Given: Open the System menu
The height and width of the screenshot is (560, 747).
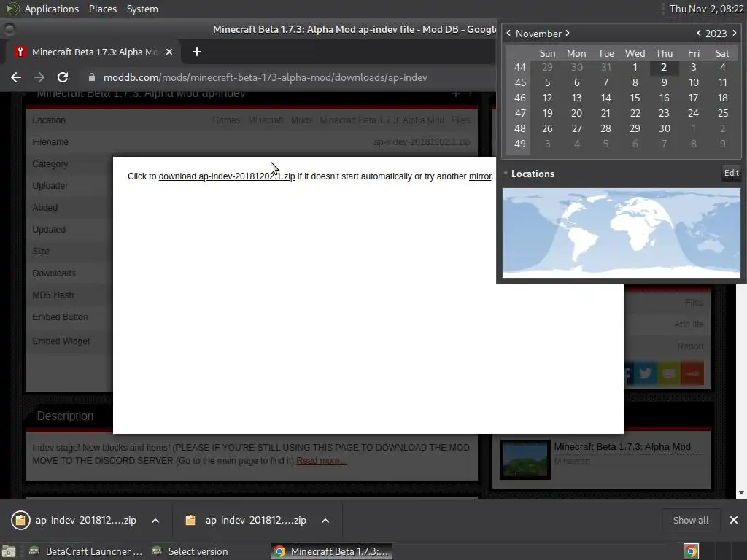Looking at the screenshot, I should [142, 9].
